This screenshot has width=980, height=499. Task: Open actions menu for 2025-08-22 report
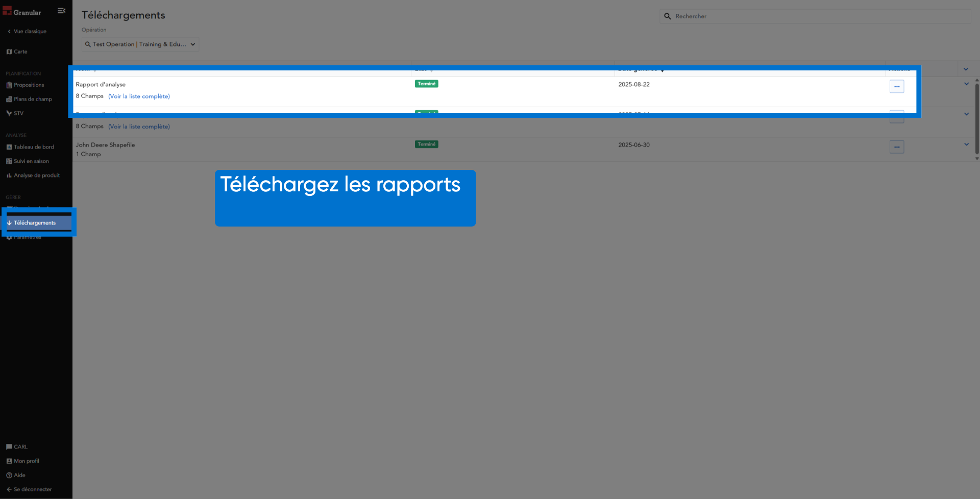[897, 87]
